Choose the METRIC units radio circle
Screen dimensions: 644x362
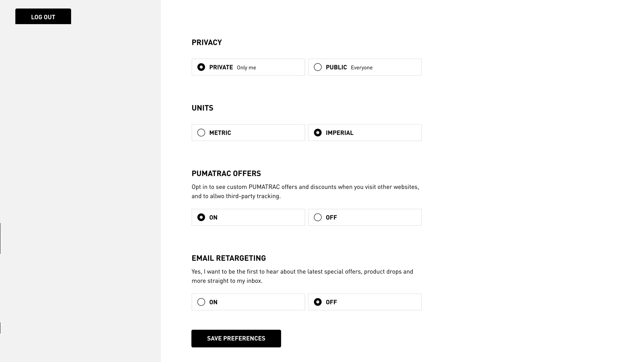tap(201, 133)
